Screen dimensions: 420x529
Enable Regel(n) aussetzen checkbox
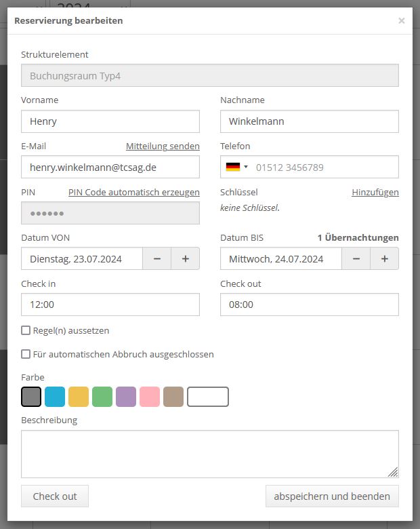pyautogui.click(x=26, y=331)
